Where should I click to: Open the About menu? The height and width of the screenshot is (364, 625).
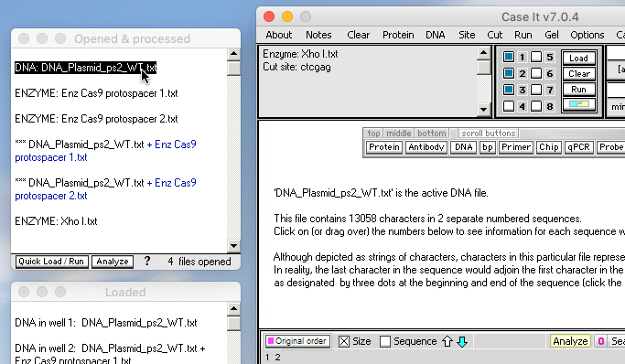tap(279, 35)
